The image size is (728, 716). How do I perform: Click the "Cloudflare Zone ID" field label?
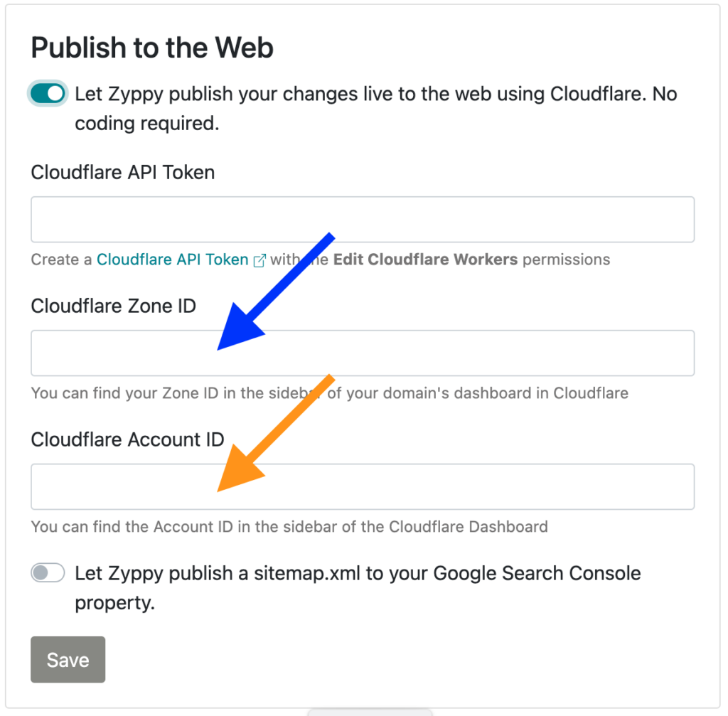[x=113, y=306]
